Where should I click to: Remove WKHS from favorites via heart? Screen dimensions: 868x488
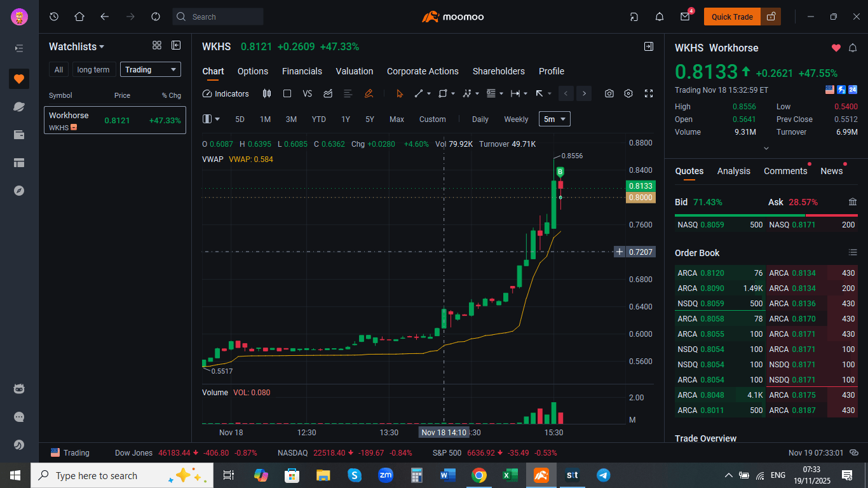pyautogui.click(x=836, y=48)
